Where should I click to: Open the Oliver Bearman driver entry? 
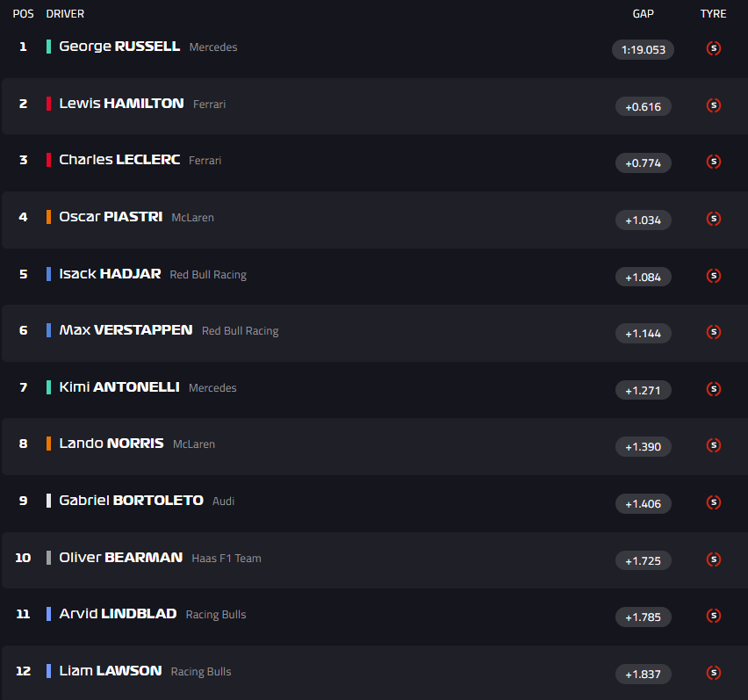pyautogui.click(x=120, y=557)
